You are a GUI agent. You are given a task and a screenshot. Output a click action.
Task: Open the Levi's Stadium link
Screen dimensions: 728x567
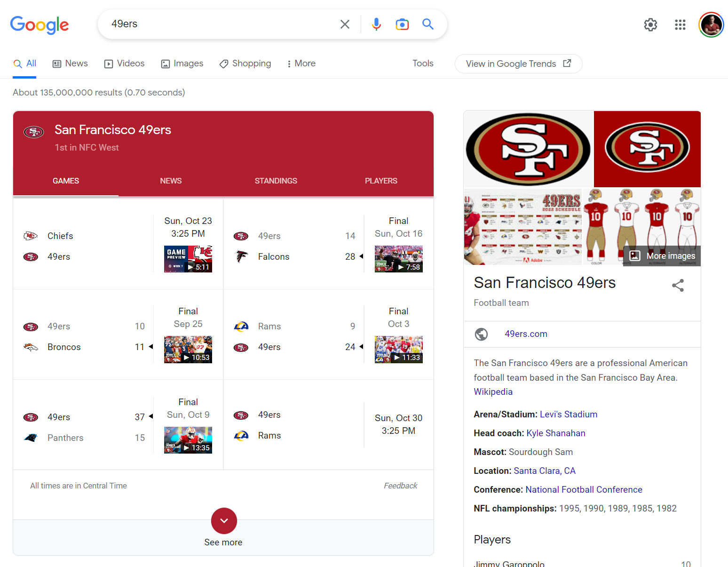(x=569, y=414)
